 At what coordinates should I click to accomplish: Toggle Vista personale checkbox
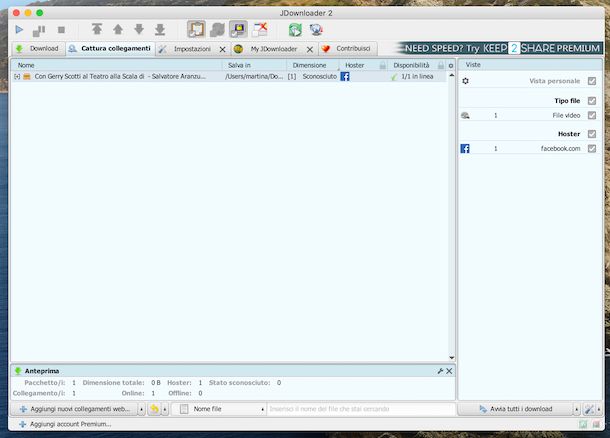click(x=592, y=81)
